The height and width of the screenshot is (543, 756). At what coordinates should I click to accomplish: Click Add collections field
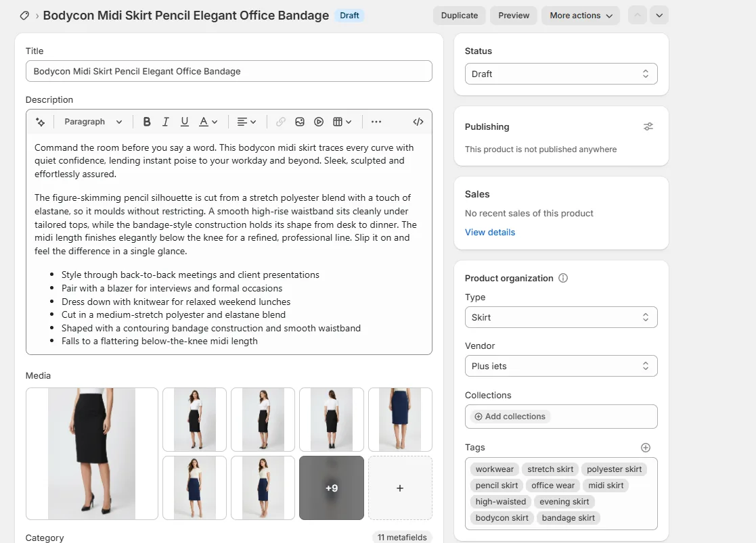pos(561,417)
